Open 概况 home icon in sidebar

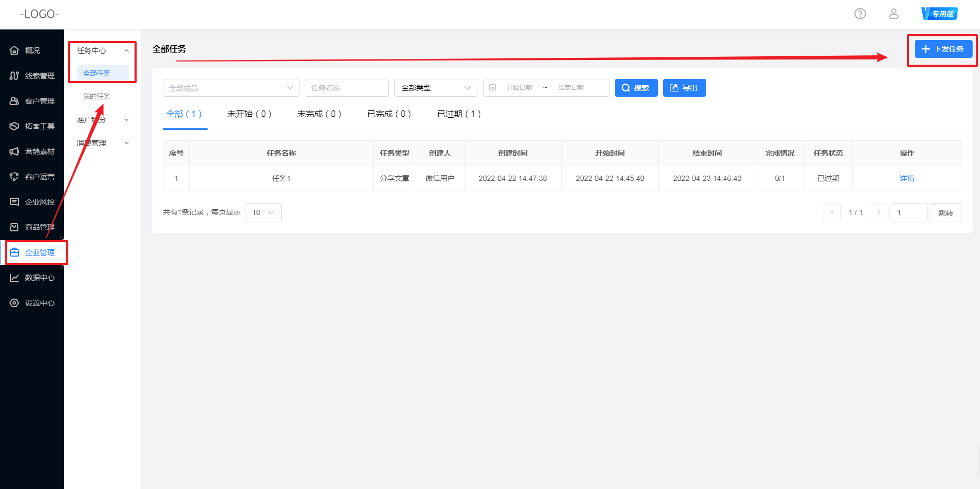tap(15, 50)
